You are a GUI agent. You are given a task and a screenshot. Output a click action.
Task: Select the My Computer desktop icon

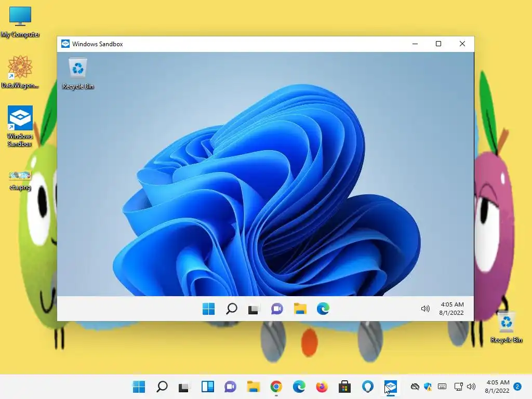click(x=20, y=22)
